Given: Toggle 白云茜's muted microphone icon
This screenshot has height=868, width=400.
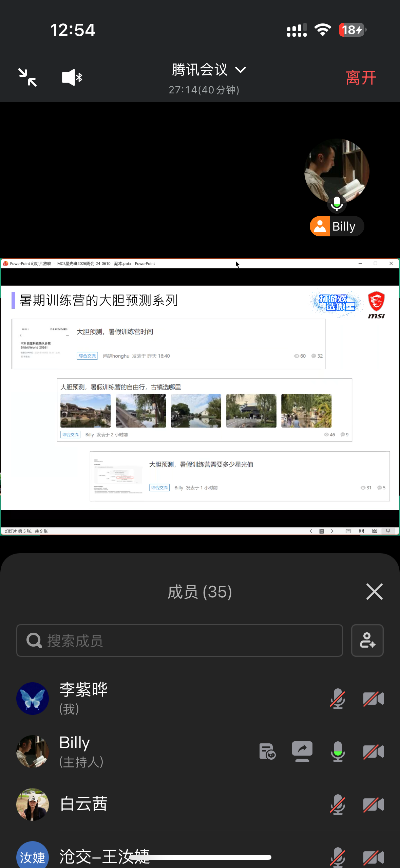Looking at the screenshot, I should coord(338,804).
